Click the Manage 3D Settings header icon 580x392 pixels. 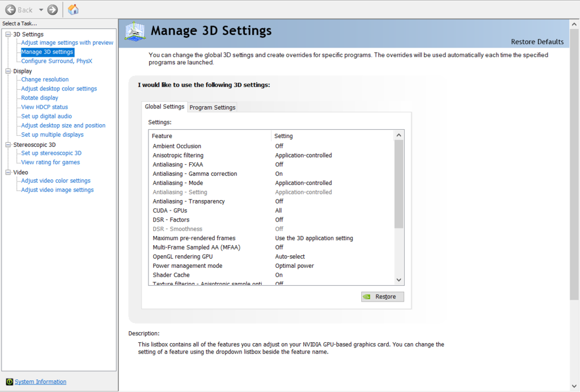coord(135,32)
